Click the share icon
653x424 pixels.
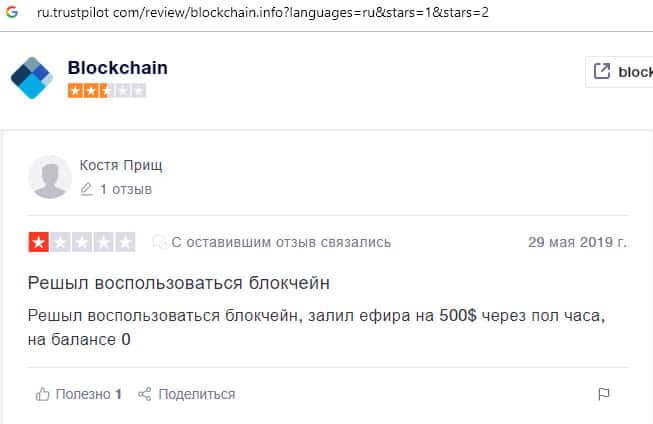(144, 394)
